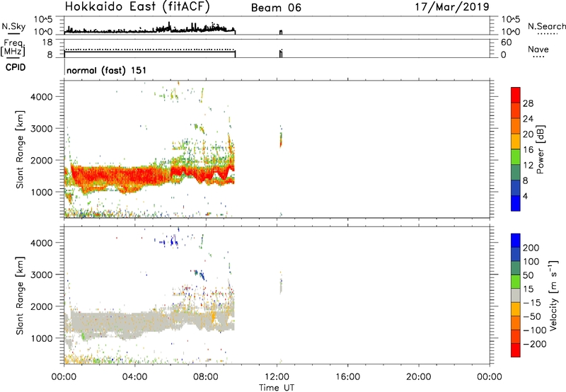This screenshot has height=392, width=566.
Task: Click the '08:00' time tick label
Action: 206,377
